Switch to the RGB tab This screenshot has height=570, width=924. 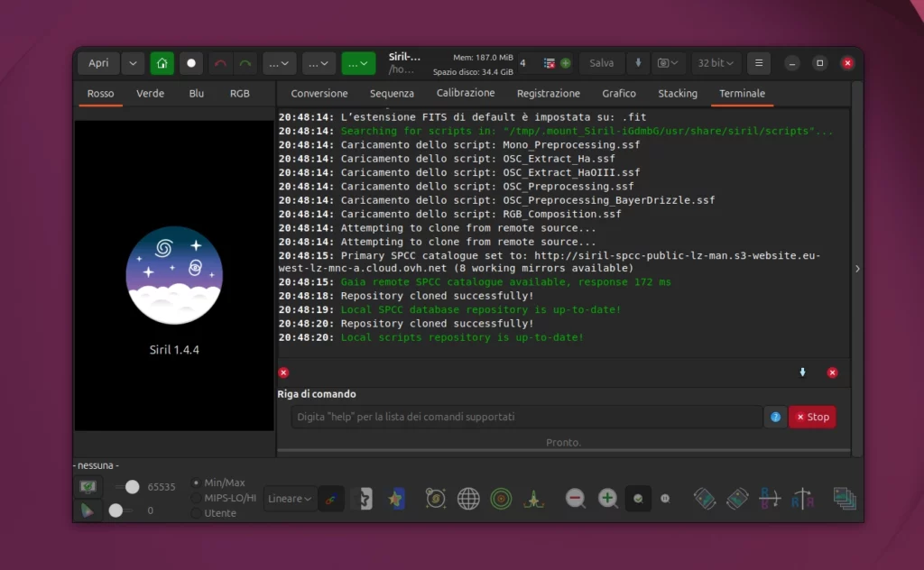(240, 94)
